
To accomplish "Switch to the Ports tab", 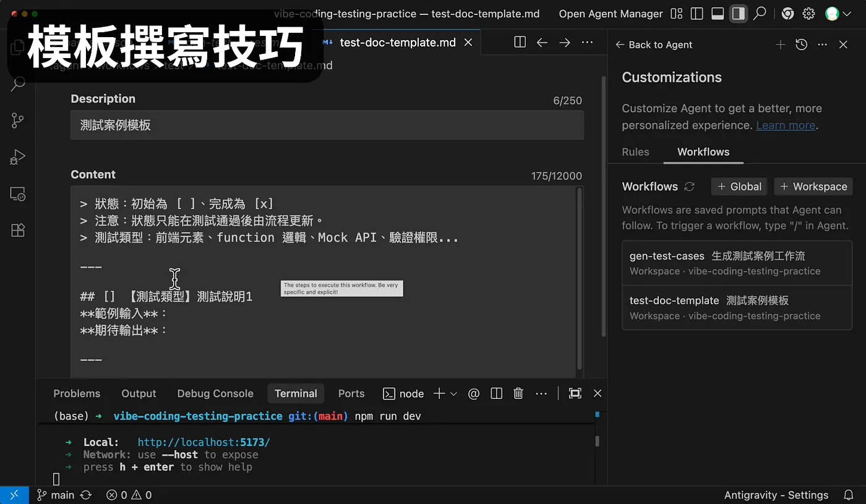I will point(351,393).
